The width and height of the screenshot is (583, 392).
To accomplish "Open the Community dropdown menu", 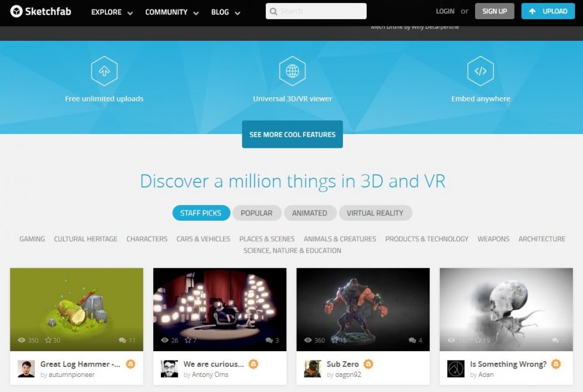I will tap(172, 12).
